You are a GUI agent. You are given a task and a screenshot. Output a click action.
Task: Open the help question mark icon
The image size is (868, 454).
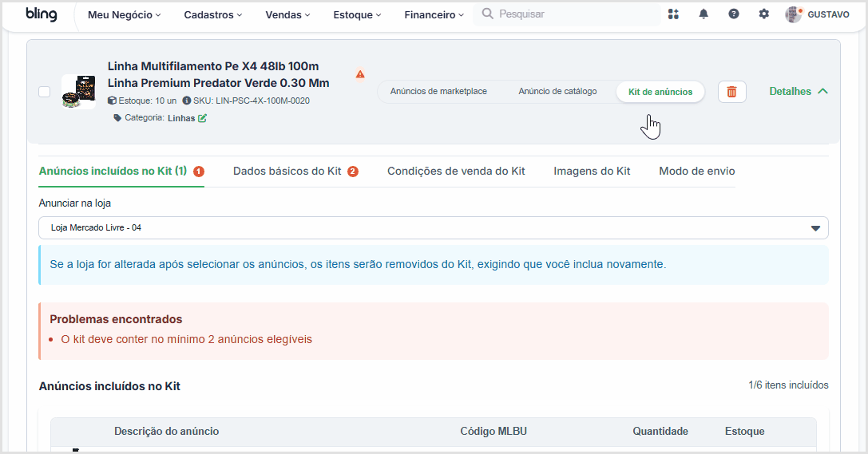click(734, 14)
